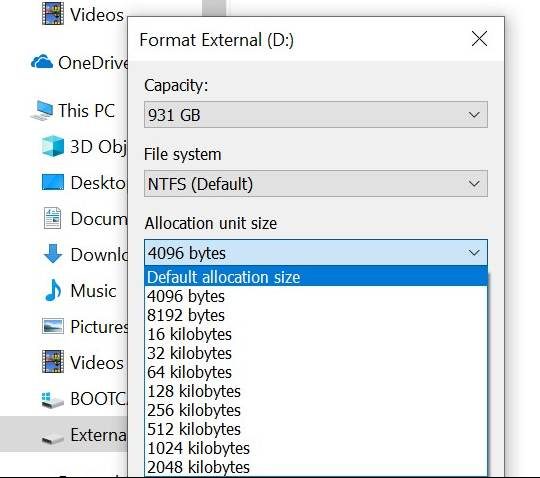
Task: Click the This PC computer icon
Action: [42, 111]
